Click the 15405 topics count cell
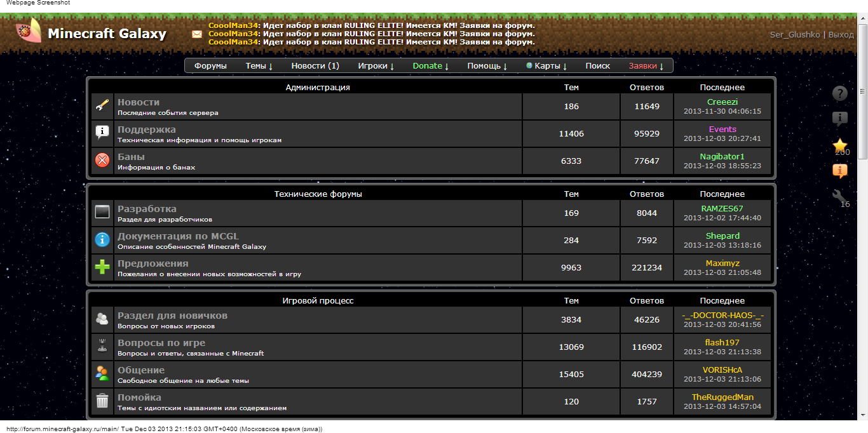 tap(571, 375)
